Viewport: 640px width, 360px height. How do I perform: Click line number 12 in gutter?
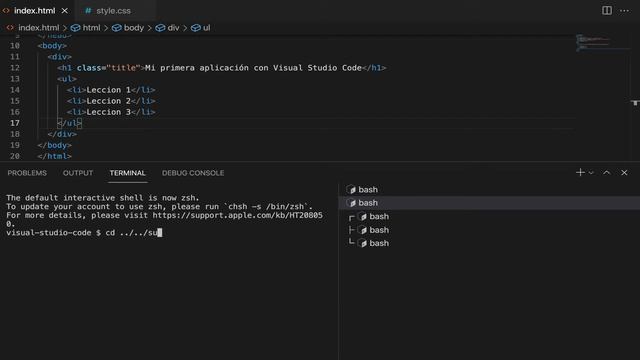pyautogui.click(x=15, y=68)
